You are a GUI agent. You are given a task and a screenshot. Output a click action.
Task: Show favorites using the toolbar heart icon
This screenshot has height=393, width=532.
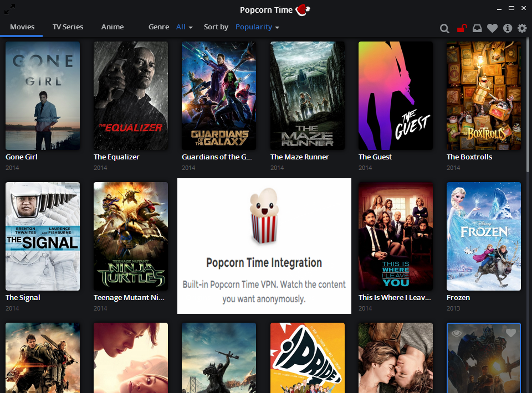coord(492,28)
